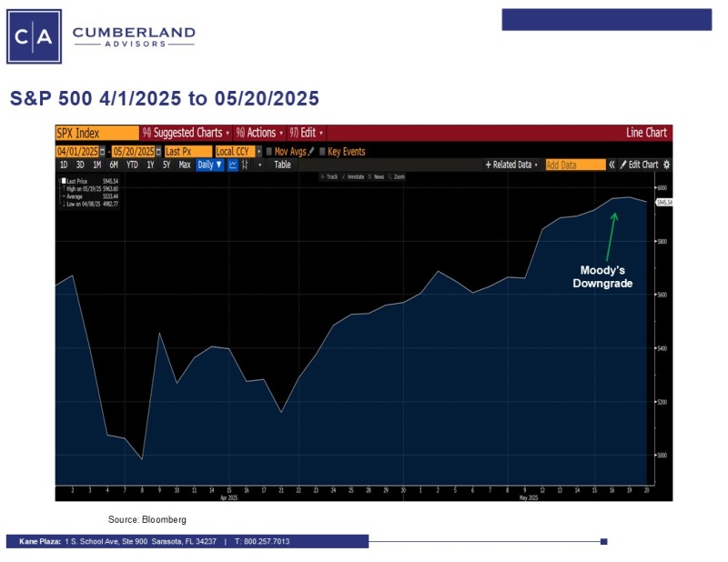Click the 04/01/2025 start date field

point(77,152)
